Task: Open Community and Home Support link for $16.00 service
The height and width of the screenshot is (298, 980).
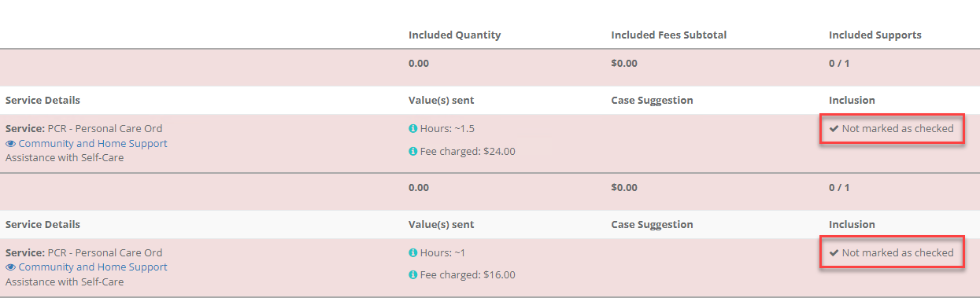Action: coord(93,267)
